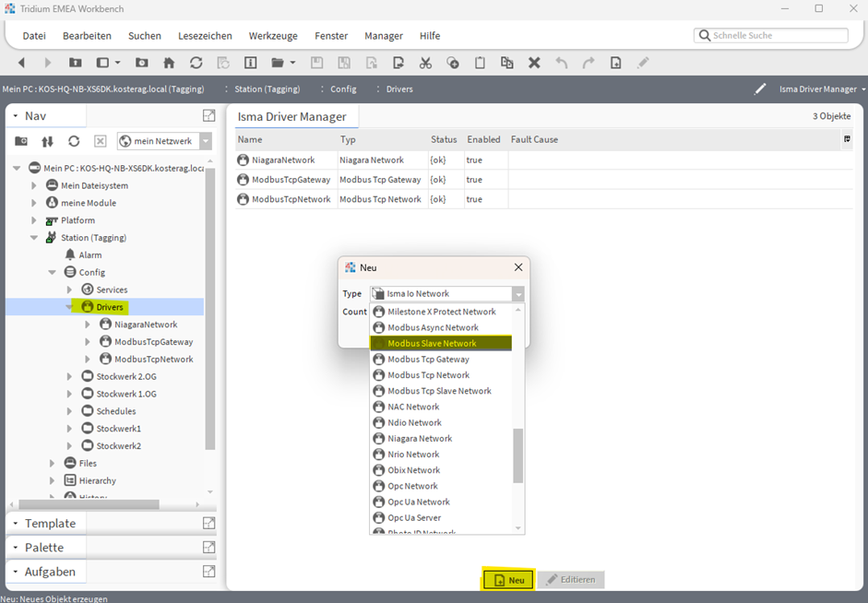Maximize the Nav sidebar panel icon
Viewport: 868px width, 603px height.
[208, 115]
